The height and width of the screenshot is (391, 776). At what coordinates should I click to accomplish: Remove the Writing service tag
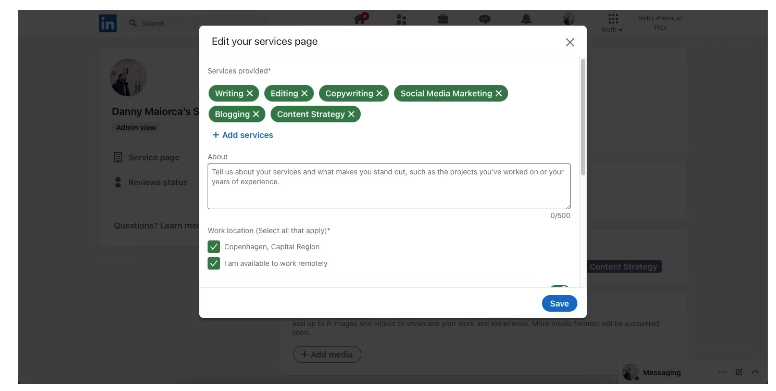click(x=250, y=93)
